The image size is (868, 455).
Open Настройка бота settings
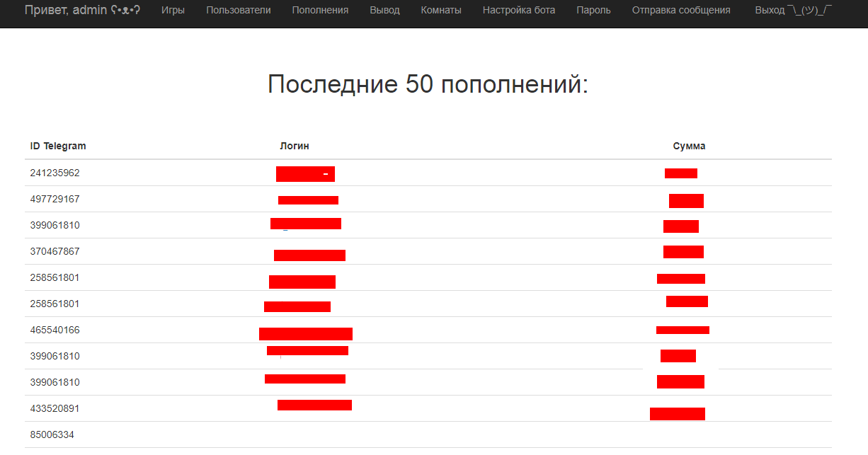pyautogui.click(x=519, y=10)
